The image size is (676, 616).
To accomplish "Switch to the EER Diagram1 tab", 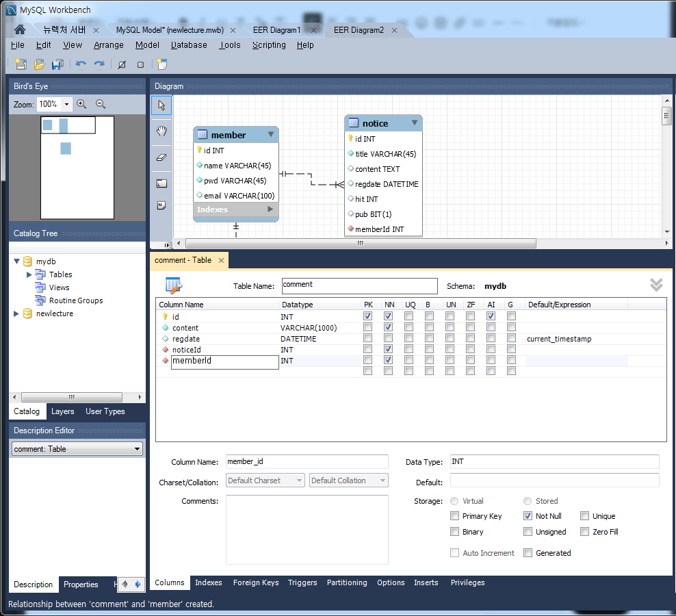I will (276, 29).
